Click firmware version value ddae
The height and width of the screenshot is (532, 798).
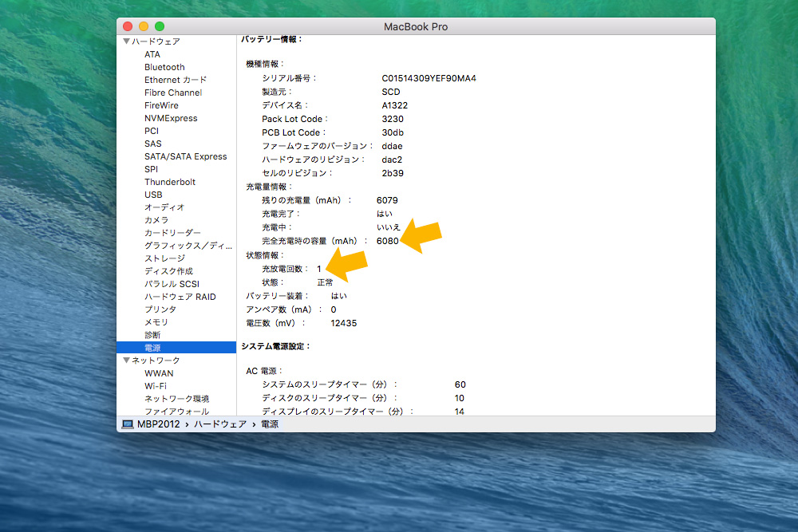pyautogui.click(x=392, y=146)
